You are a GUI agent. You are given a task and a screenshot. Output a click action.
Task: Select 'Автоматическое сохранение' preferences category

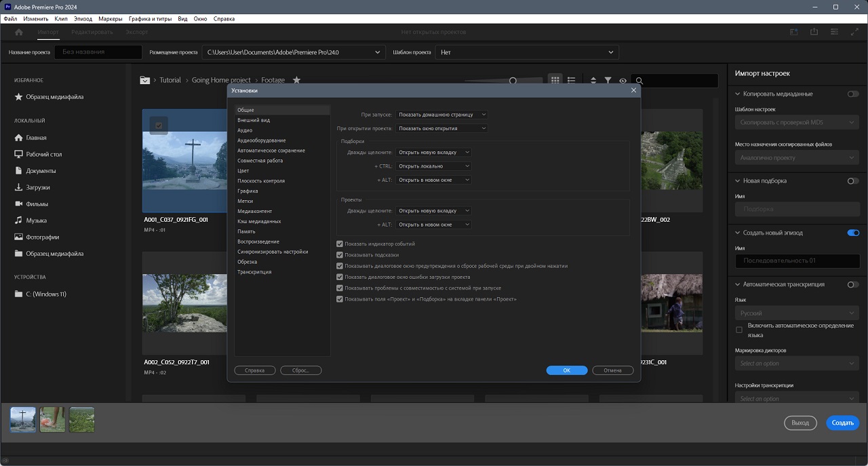[271, 151]
